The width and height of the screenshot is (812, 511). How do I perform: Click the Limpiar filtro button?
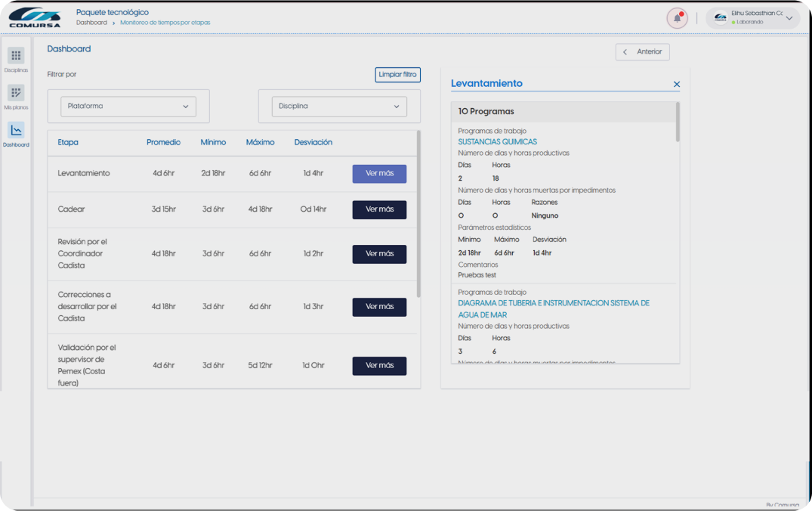pyautogui.click(x=397, y=75)
